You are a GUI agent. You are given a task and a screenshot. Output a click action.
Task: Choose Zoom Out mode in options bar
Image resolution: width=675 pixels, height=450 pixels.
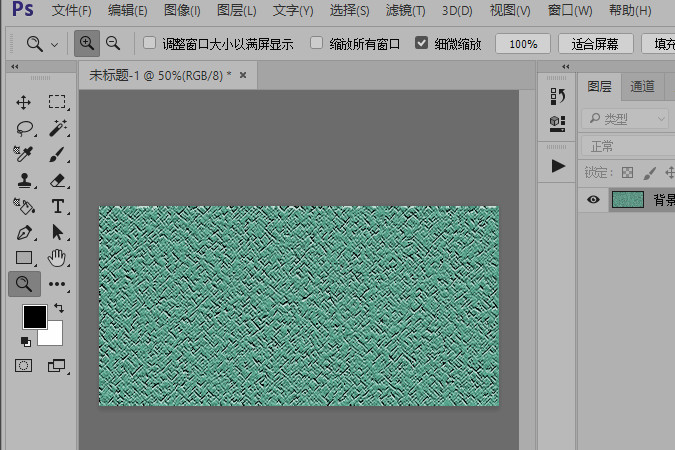(113, 43)
